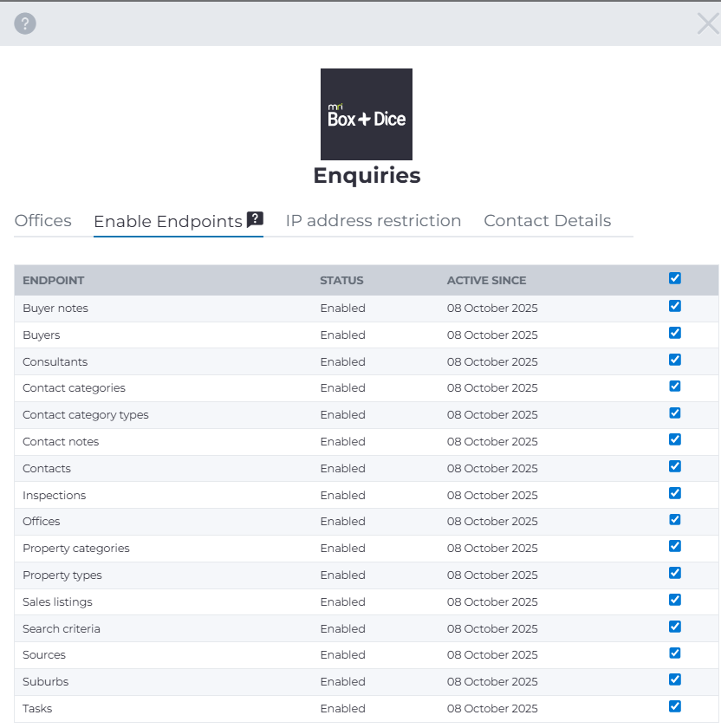
Task: Close the Enquiries dialog
Action: [x=707, y=24]
